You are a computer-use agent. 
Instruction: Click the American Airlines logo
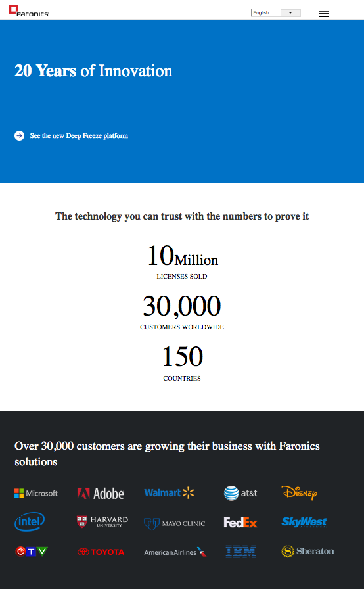coord(175,552)
